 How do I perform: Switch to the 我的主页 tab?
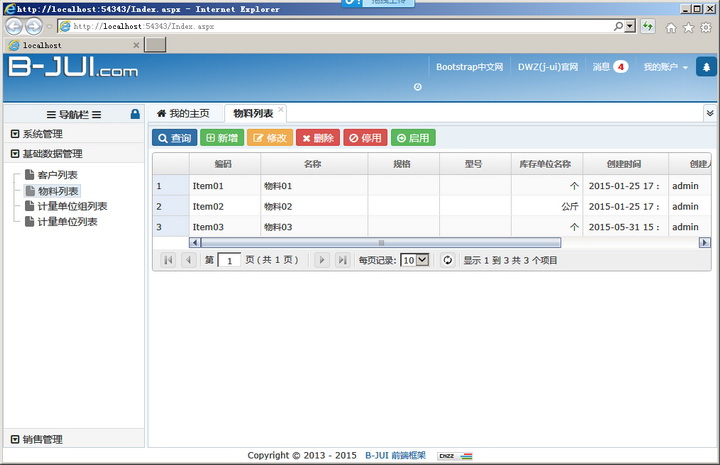point(183,113)
